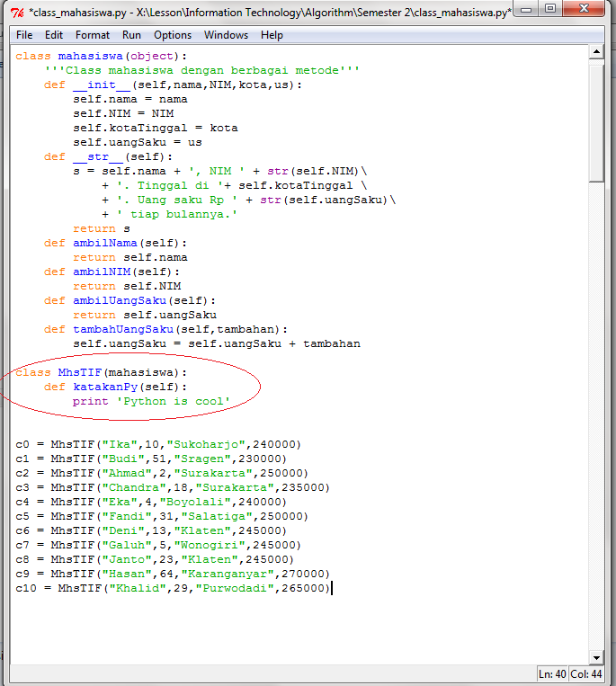Close the class_mahasiswa.py window
The height and width of the screenshot is (686, 616).
click(x=584, y=9)
